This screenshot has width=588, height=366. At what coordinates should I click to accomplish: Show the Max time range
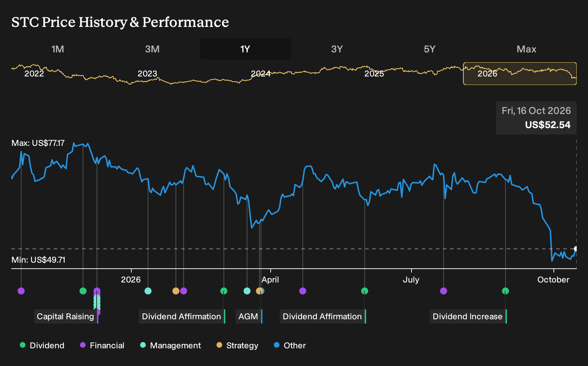coord(526,49)
